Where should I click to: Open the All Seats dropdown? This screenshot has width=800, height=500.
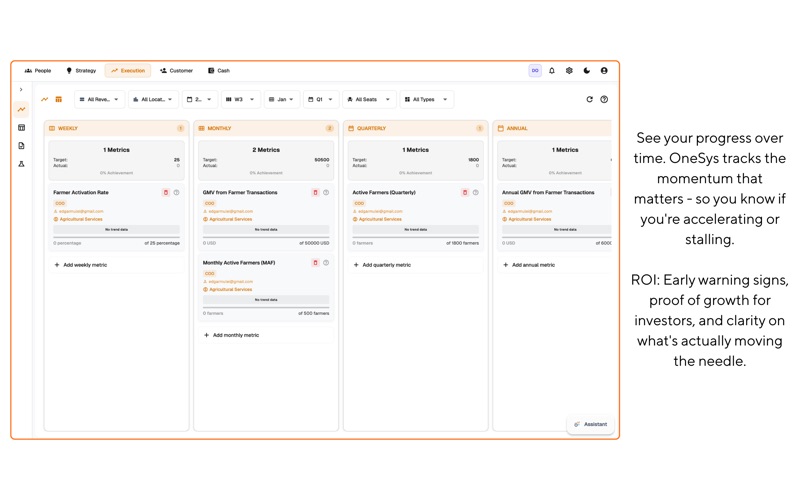click(x=369, y=99)
